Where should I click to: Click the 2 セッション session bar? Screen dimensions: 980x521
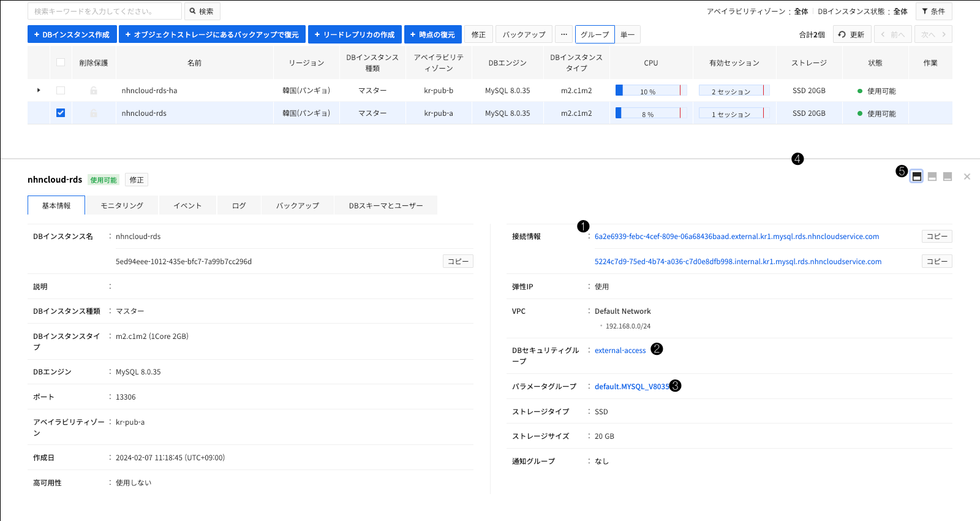point(734,91)
